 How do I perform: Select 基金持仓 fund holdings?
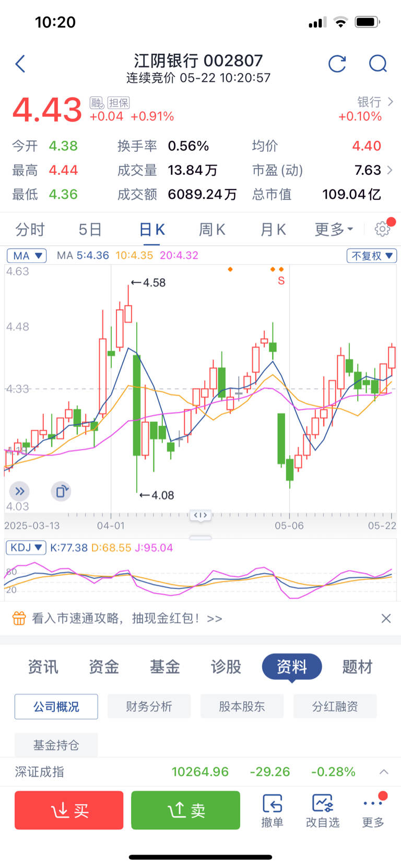pyautogui.click(x=56, y=745)
